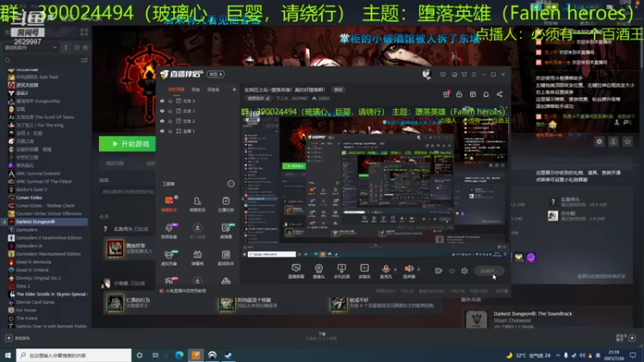Screen dimensions: 644x362
Task: Add a new scene with plus
Action: coord(234,89)
